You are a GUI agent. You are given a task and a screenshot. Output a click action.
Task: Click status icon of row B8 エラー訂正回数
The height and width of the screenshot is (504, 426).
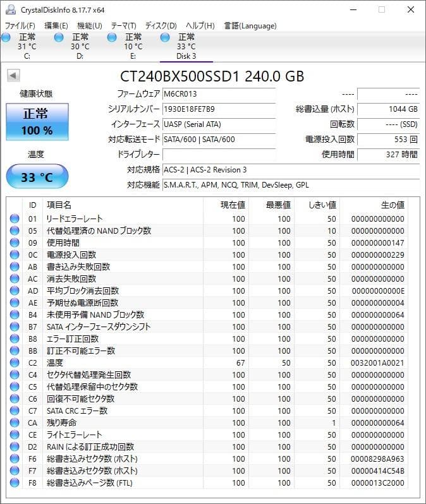click(x=15, y=339)
